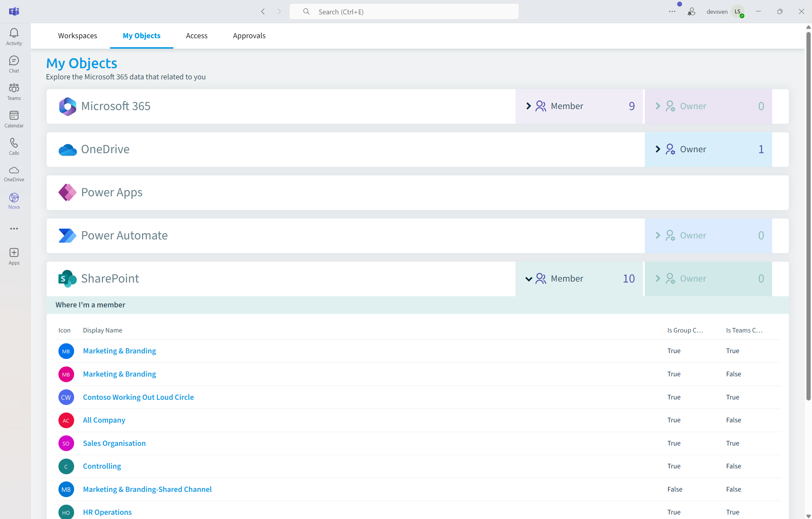
Task: Open Calls from the sidebar
Action: (14, 146)
